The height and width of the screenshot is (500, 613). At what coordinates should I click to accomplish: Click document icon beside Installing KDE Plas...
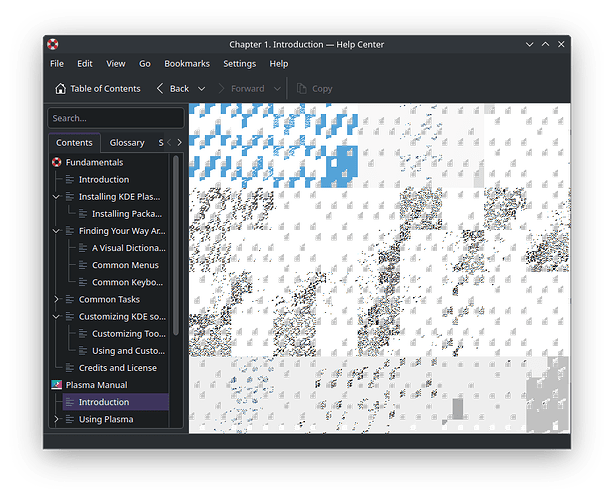pyautogui.click(x=70, y=197)
